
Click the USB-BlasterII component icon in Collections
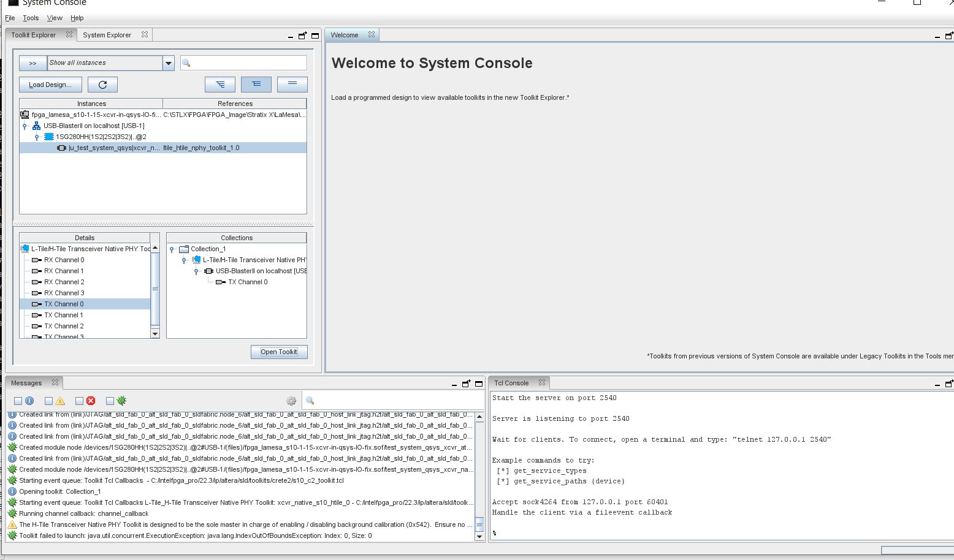pyautogui.click(x=208, y=271)
